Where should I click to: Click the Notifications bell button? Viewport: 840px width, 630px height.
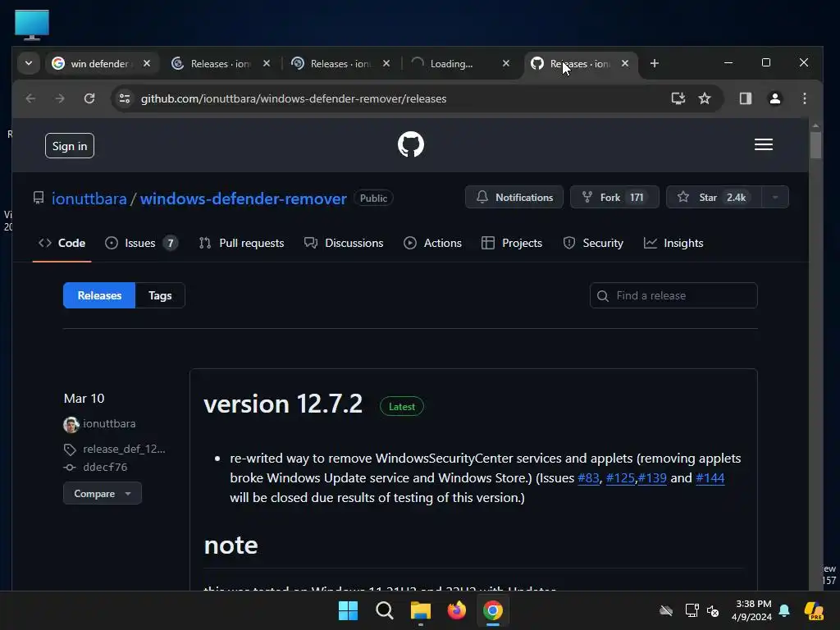click(x=514, y=197)
